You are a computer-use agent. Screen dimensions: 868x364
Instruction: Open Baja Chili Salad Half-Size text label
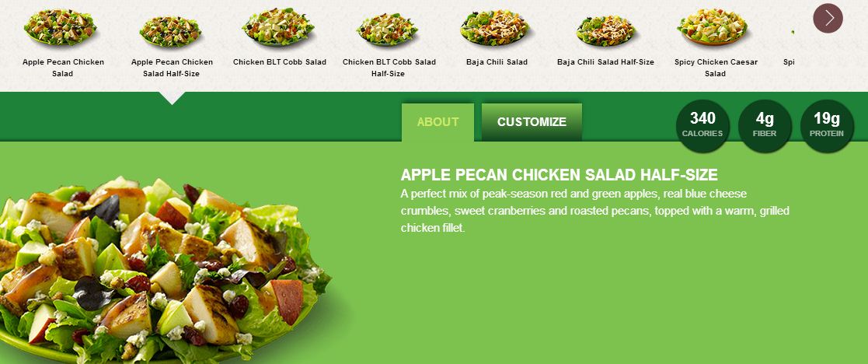coord(605,62)
